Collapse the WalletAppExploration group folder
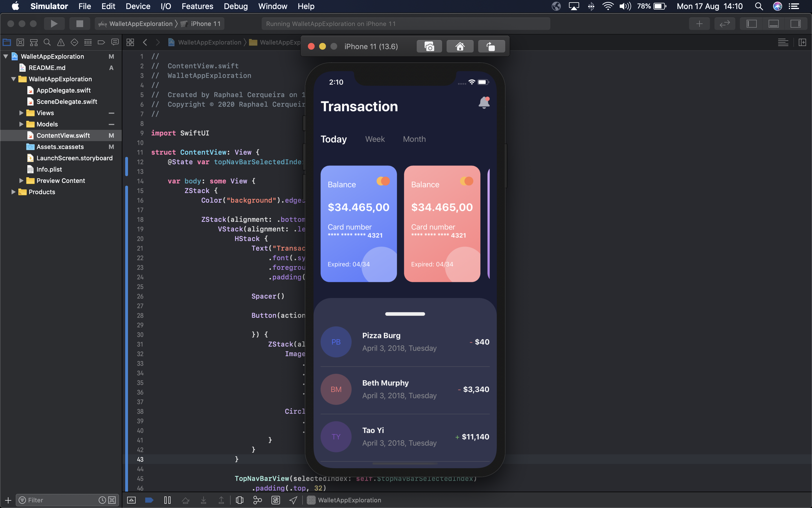The height and width of the screenshot is (508, 812). point(14,79)
